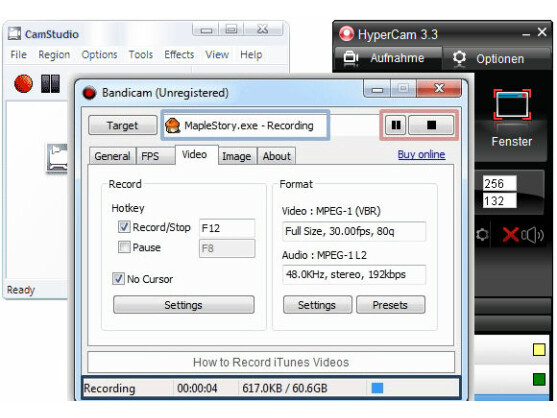Minimize the Bandicam window
This screenshot has height=418, width=557.
tap(377, 89)
